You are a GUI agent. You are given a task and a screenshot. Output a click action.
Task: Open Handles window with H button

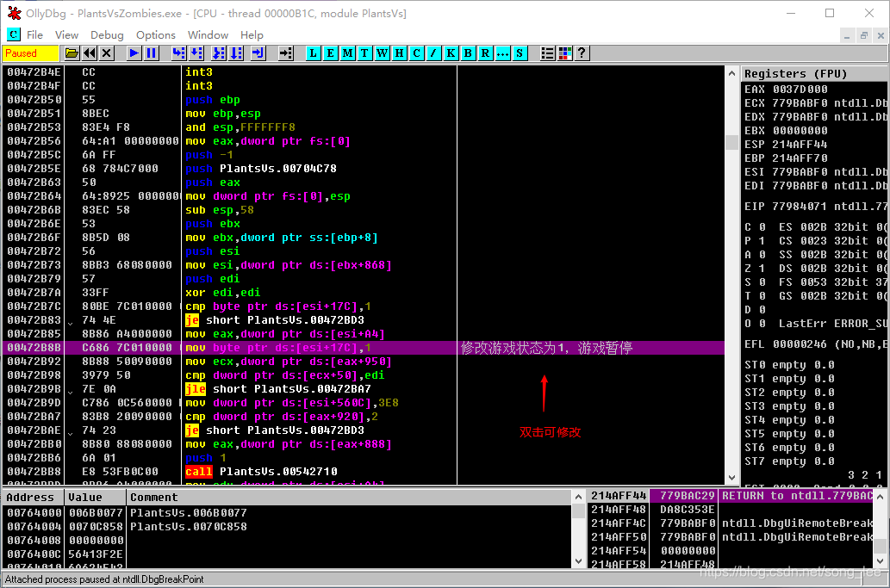(399, 53)
